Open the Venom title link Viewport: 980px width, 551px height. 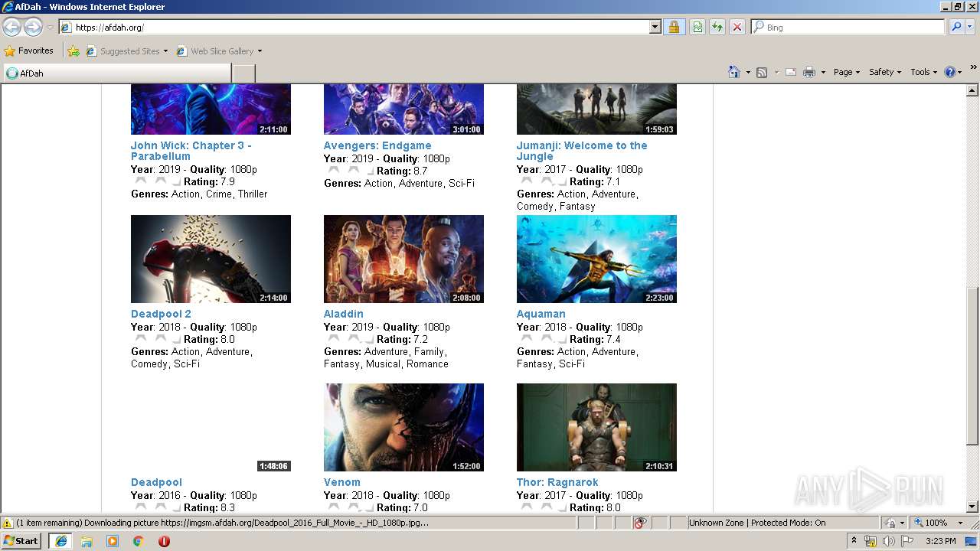[x=342, y=482]
